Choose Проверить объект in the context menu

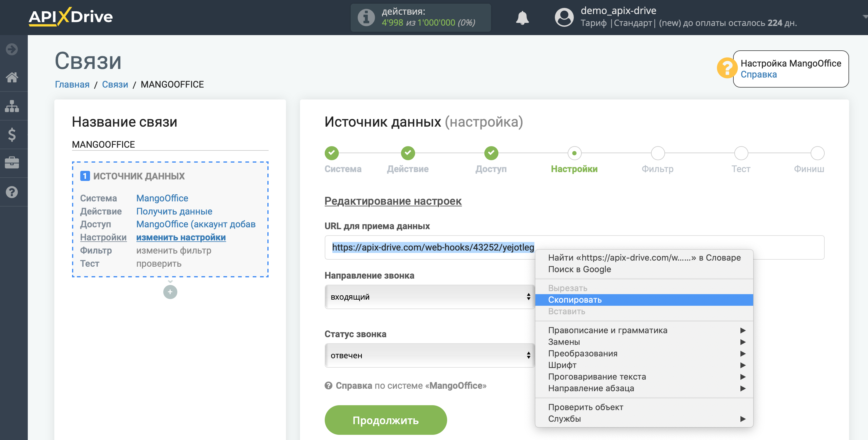tap(644, 407)
